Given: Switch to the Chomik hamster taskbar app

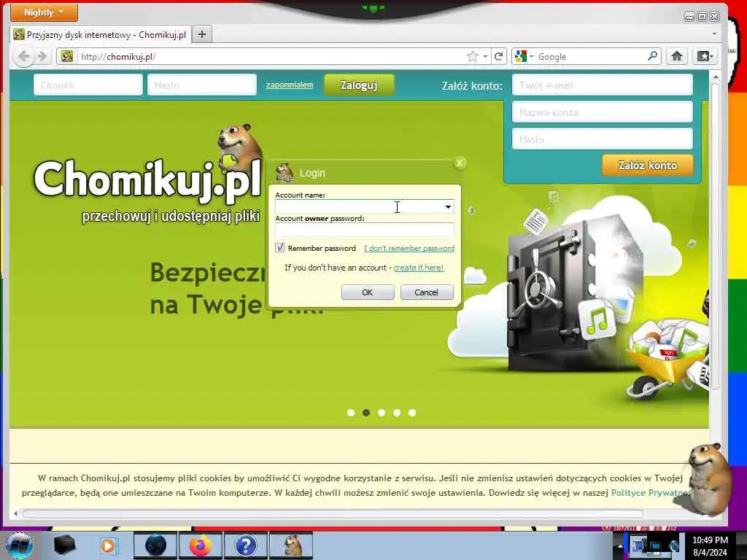Looking at the screenshot, I should (291, 545).
